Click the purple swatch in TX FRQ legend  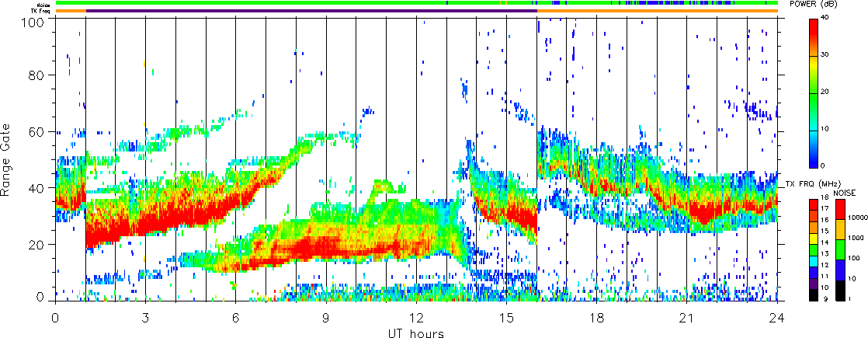coord(813,284)
